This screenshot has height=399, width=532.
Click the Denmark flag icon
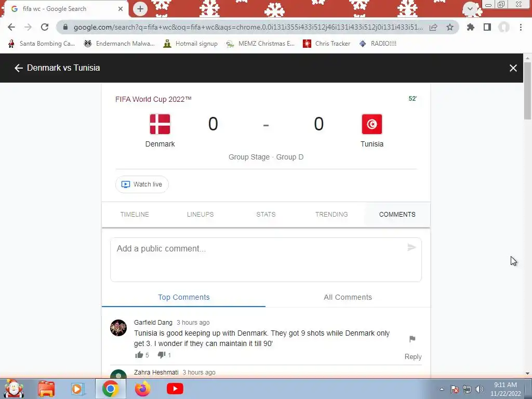tap(160, 124)
